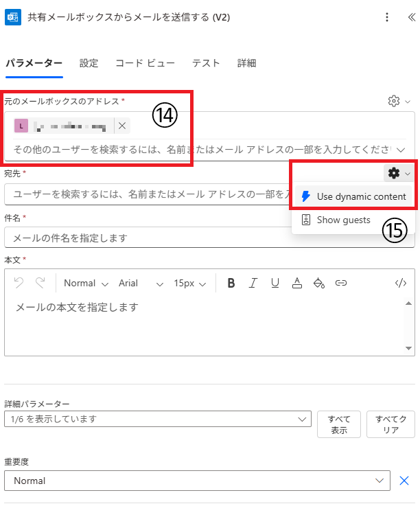Remove the selected mailbox address chip
This screenshot has height=506, width=420.
(122, 126)
